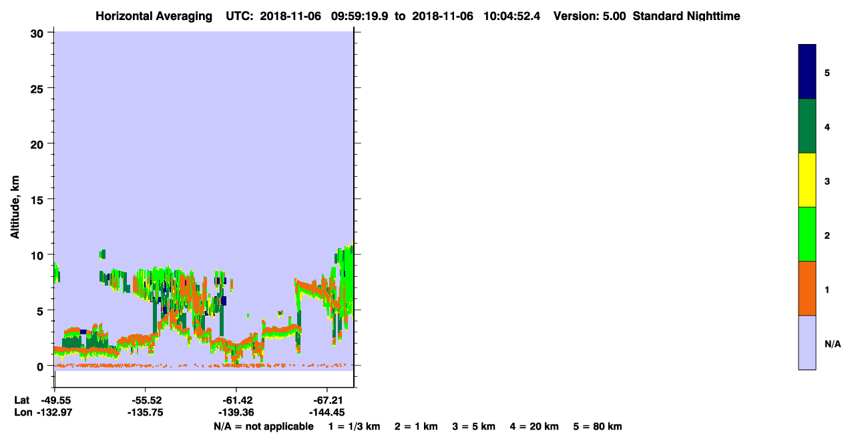
Task: Click 'Standard Nighttime' in the title
Action: click(x=686, y=16)
